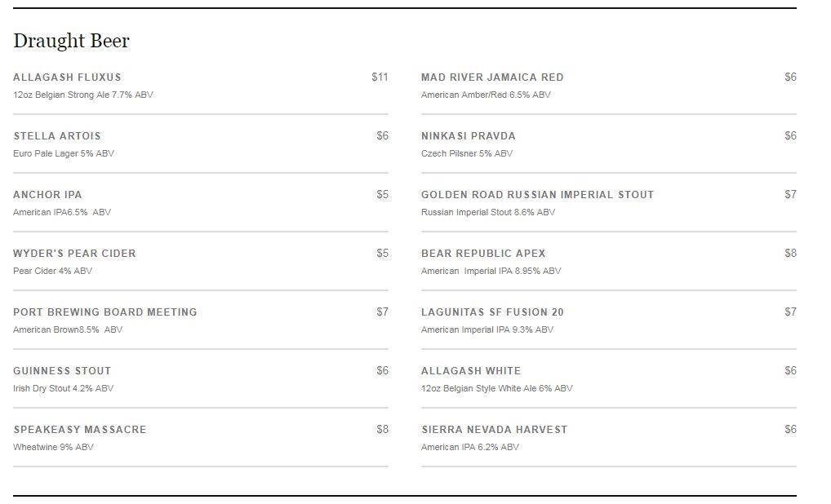Pick the Speakeasy Massacre beer
The image size is (831, 504).
point(80,430)
